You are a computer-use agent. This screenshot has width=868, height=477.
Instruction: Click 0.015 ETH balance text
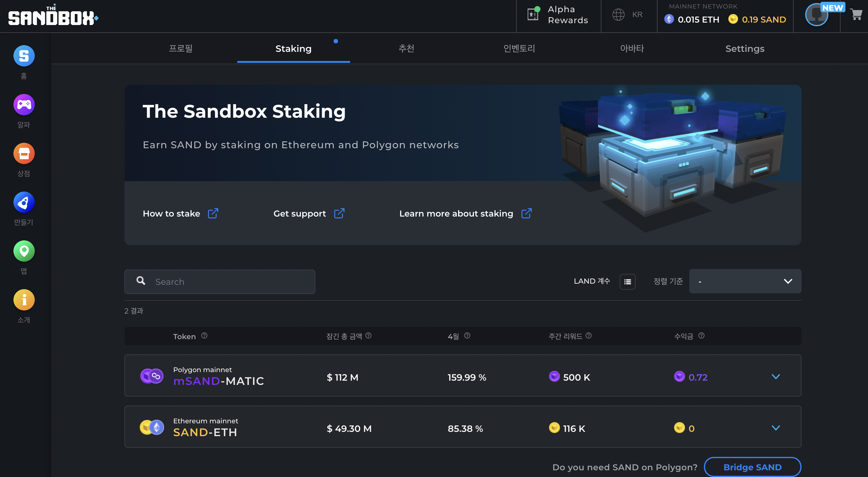click(x=698, y=20)
